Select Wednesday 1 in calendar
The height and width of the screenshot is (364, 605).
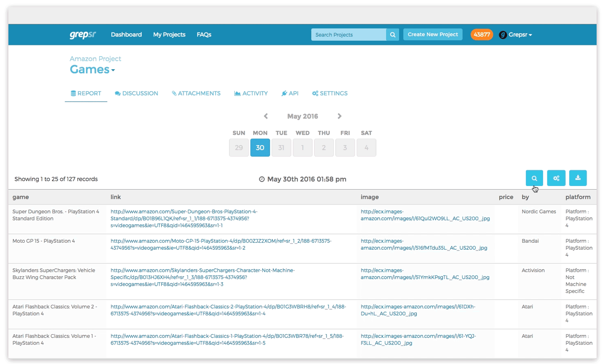point(302,147)
